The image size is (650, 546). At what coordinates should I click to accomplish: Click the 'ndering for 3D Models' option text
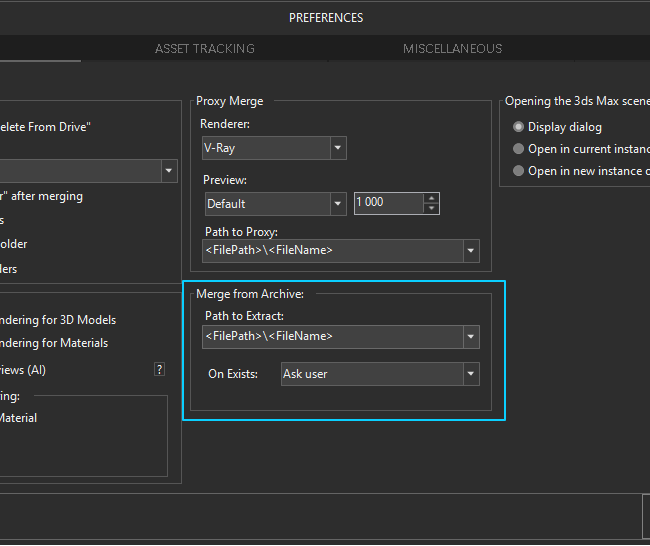[x=58, y=320]
